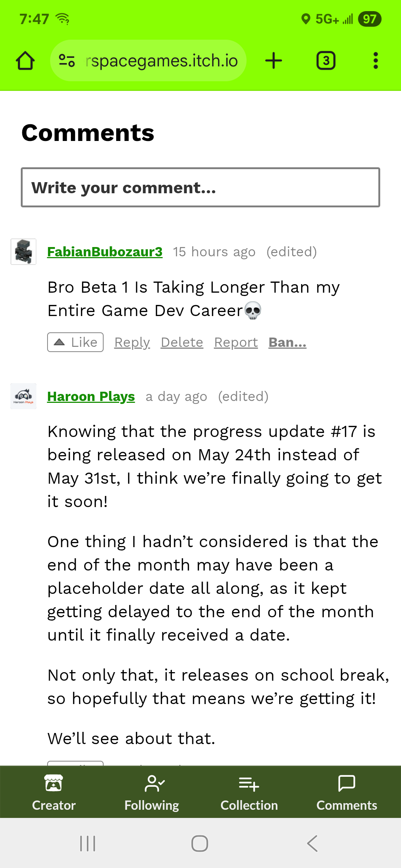Open FabianBubozaur3's profile link
The image size is (401, 868).
tap(105, 252)
